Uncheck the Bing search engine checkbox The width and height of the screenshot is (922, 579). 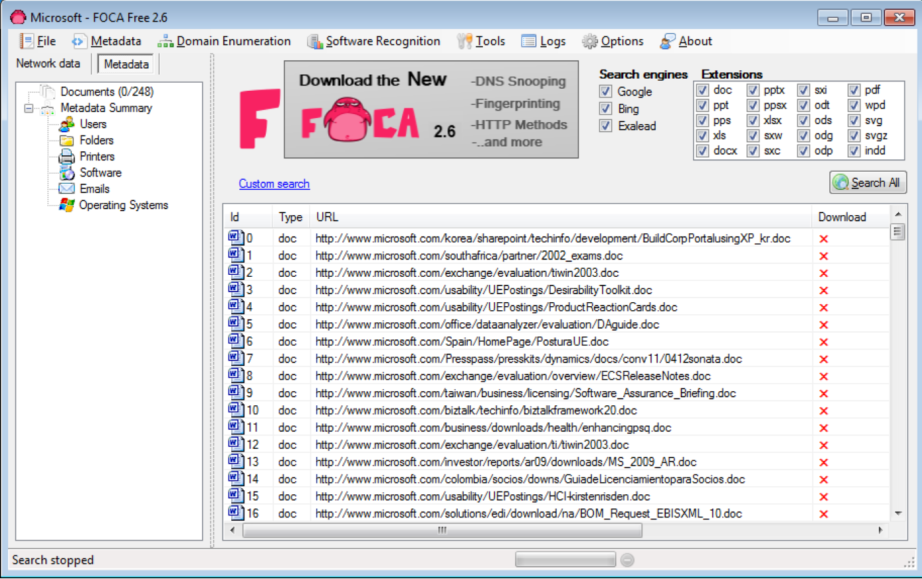[606, 109]
